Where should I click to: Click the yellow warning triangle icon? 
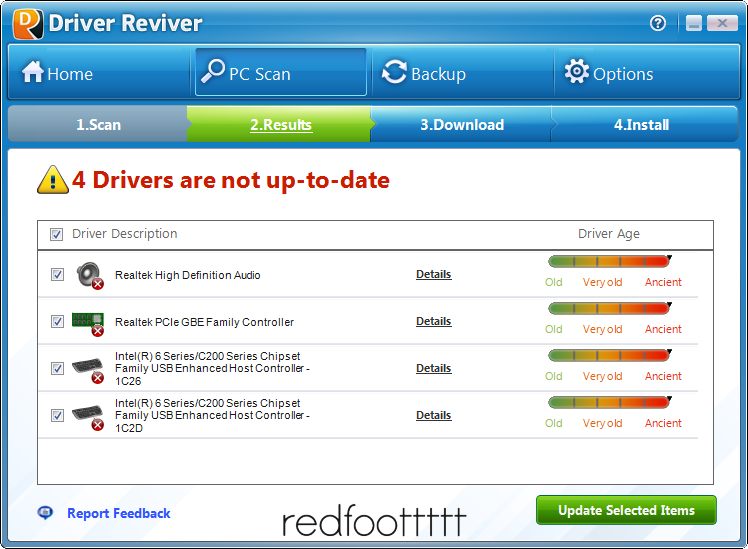coord(52,180)
